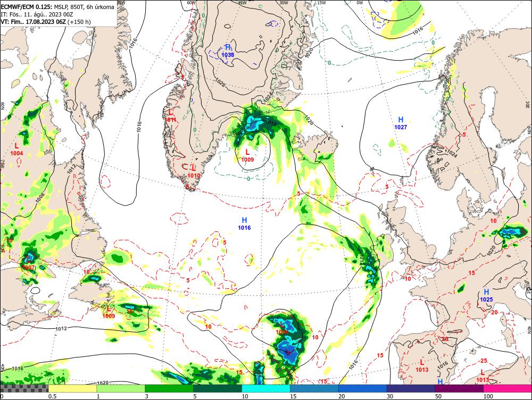Click the '50' value on legend scale
532x400 pixels.
438,396
